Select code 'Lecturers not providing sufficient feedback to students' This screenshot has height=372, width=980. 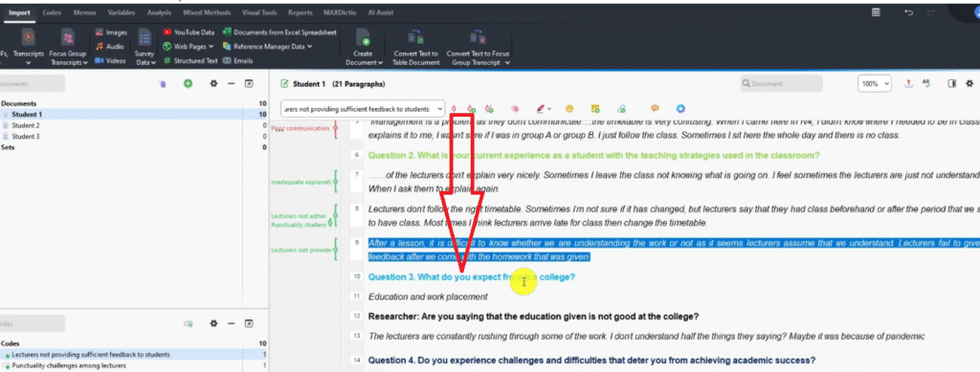[134, 355]
